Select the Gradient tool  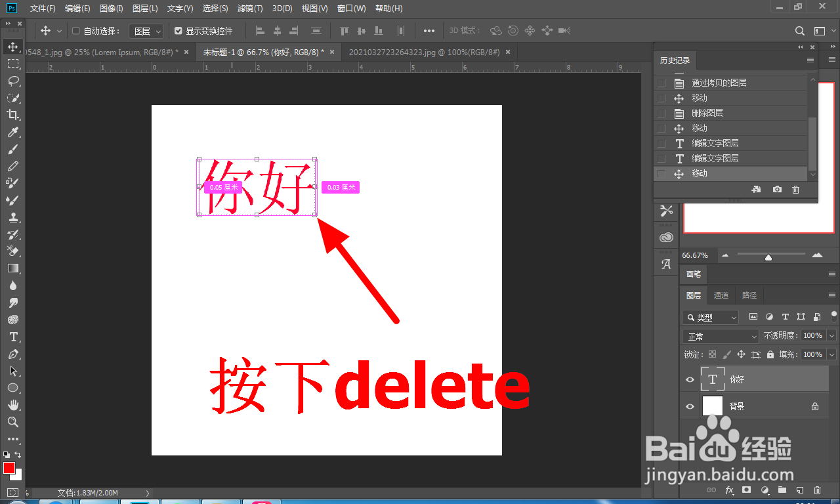pyautogui.click(x=12, y=268)
